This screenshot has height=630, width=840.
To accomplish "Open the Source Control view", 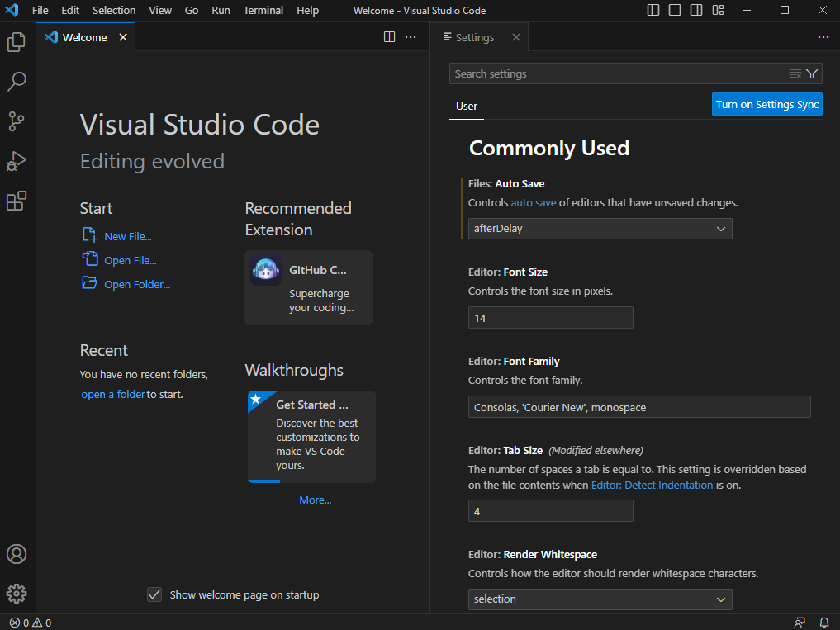I will click(17, 121).
